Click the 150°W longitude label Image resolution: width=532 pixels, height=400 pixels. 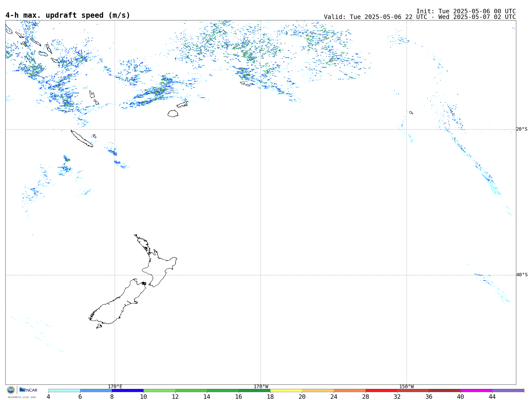pos(407,387)
